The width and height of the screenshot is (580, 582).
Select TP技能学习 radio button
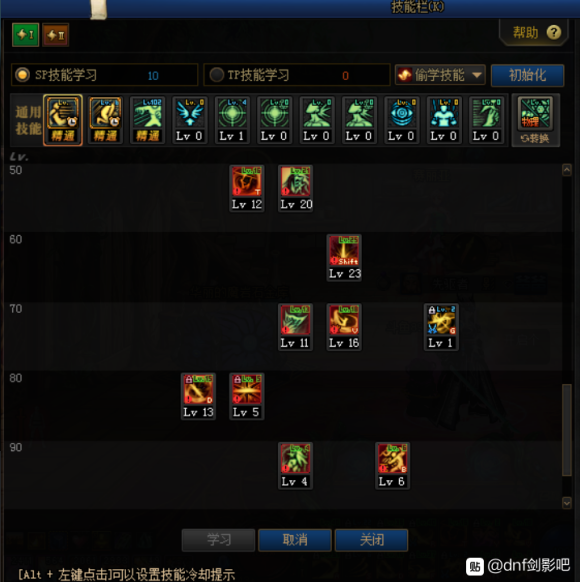216,75
